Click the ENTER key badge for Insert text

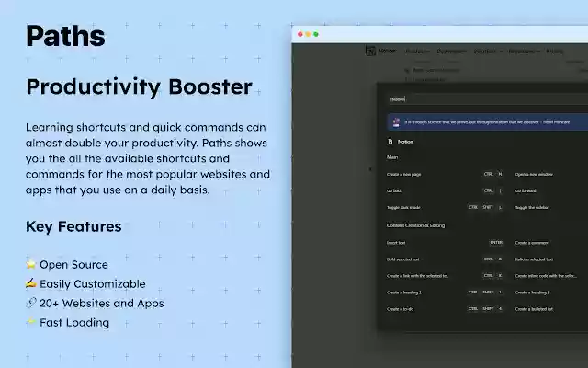pyautogui.click(x=496, y=243)
